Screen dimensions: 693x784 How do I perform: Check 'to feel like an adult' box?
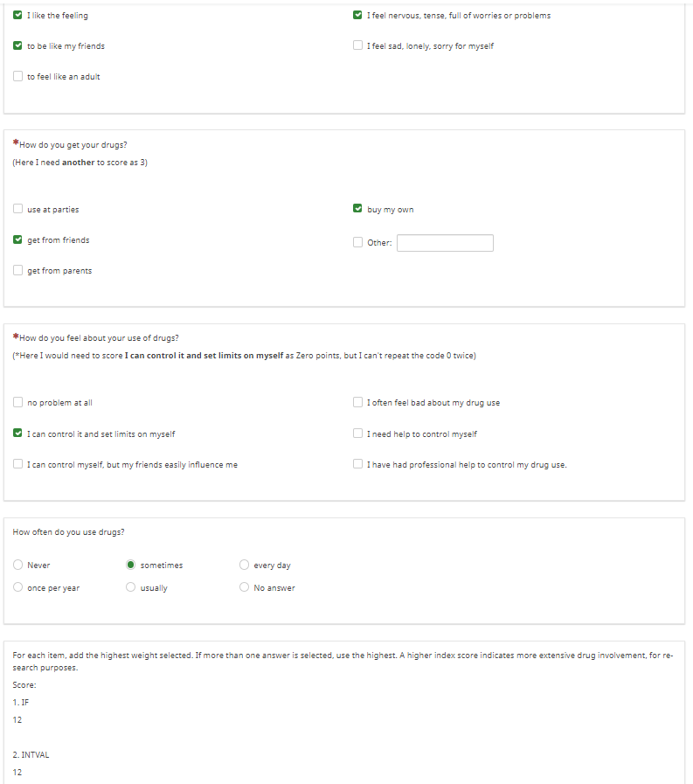tap(18, 77)
